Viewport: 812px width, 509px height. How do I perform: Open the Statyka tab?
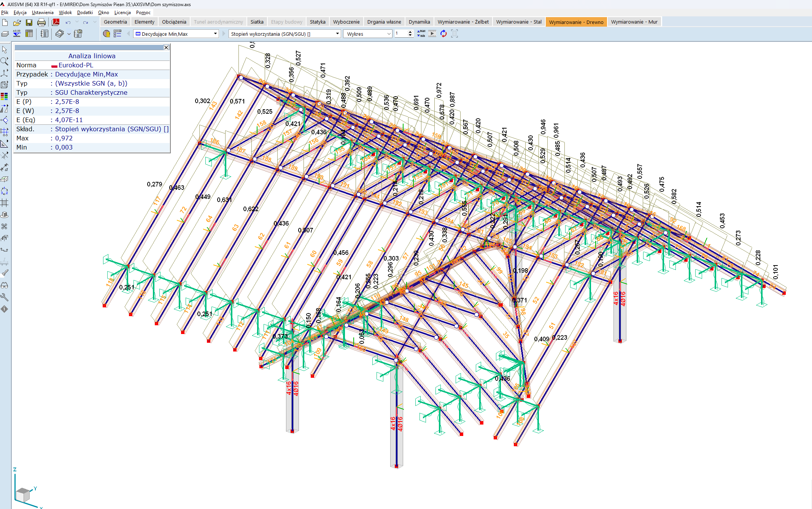tap(317, 22)
